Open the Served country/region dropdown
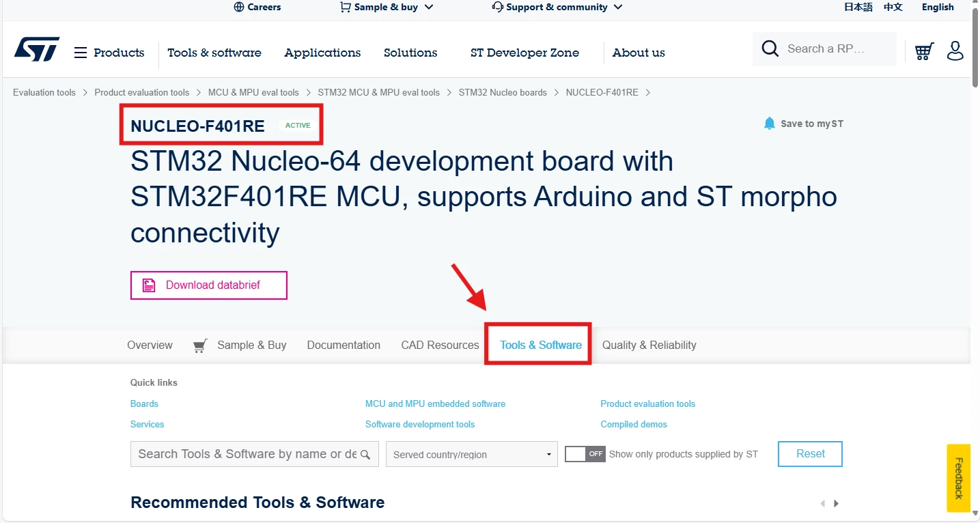Viewport: 980px width, 523px height. point(472,455)
